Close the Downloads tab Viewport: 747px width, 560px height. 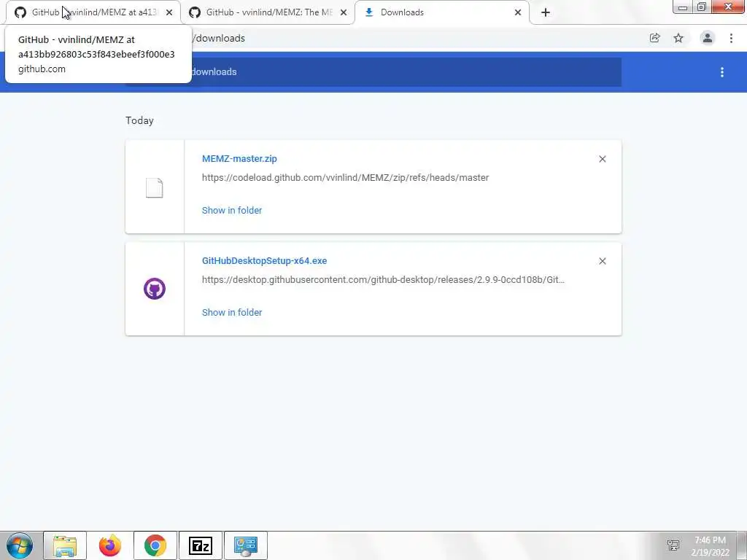(x=518, y=12)
